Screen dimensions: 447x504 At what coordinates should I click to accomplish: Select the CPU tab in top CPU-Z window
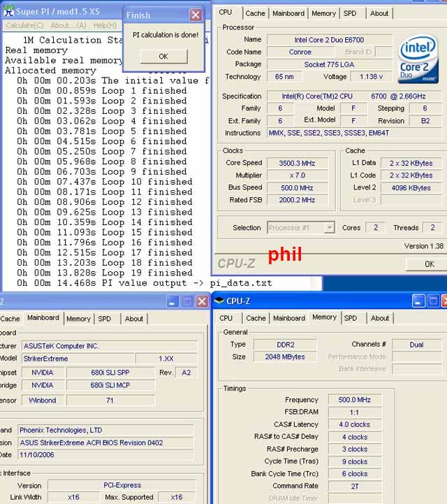point(226,13)
